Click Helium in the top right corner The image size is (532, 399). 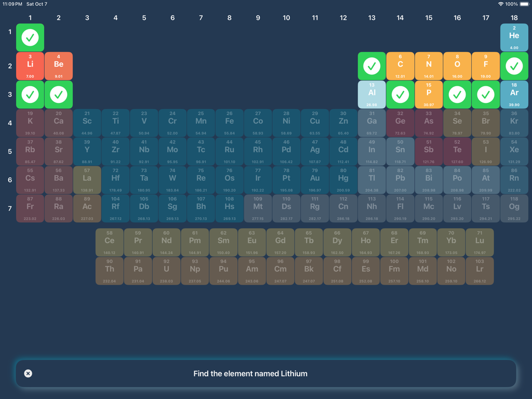514,37
